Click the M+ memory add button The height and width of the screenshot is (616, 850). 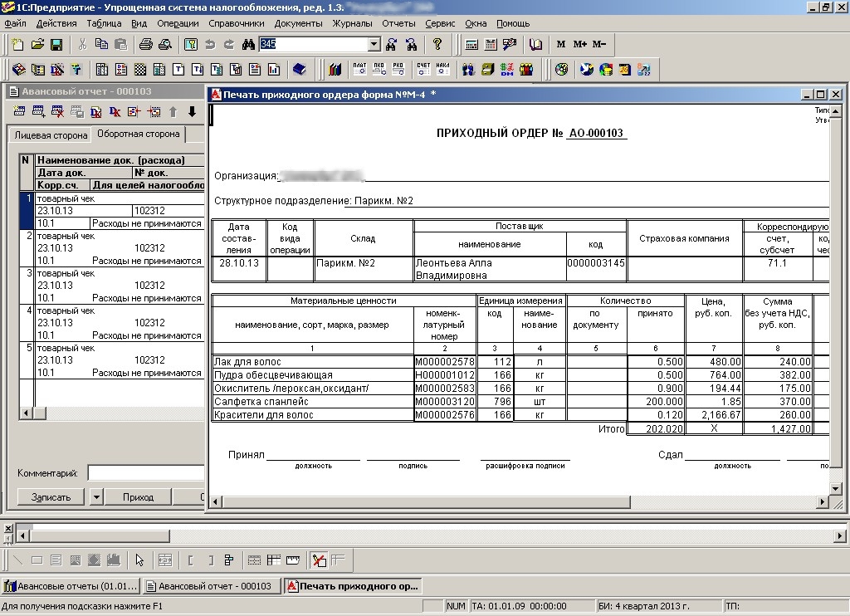[580, 45]
